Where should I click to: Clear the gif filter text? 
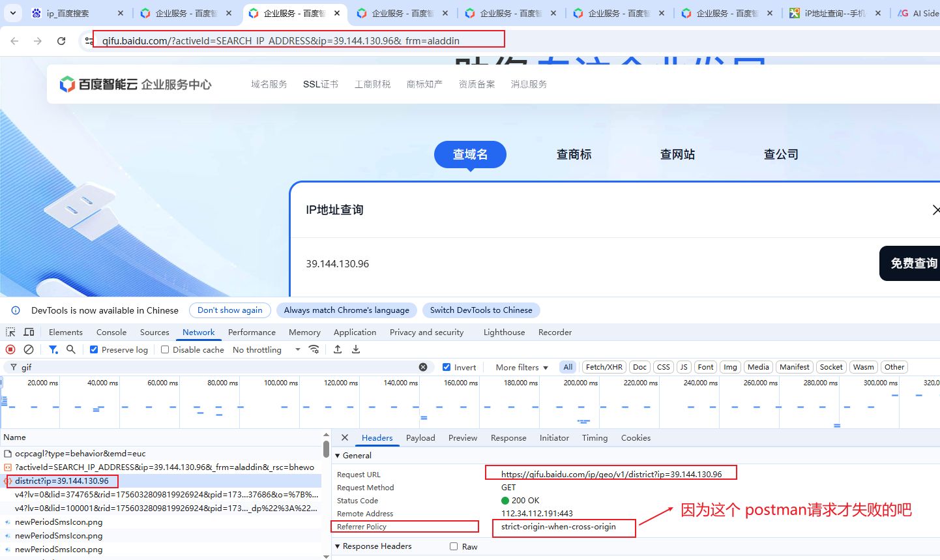tap(423, 367)
